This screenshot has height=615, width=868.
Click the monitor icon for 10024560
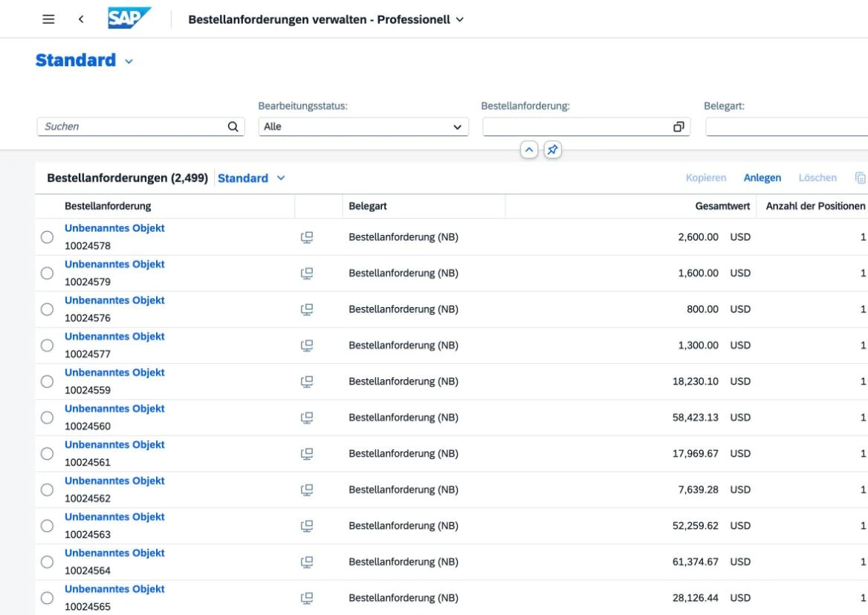[307, 417]
